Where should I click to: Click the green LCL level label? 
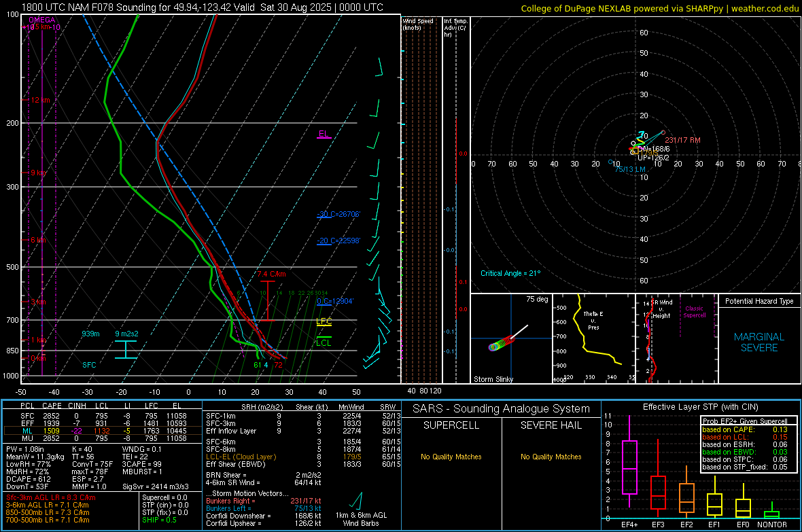tap(324, 342)
